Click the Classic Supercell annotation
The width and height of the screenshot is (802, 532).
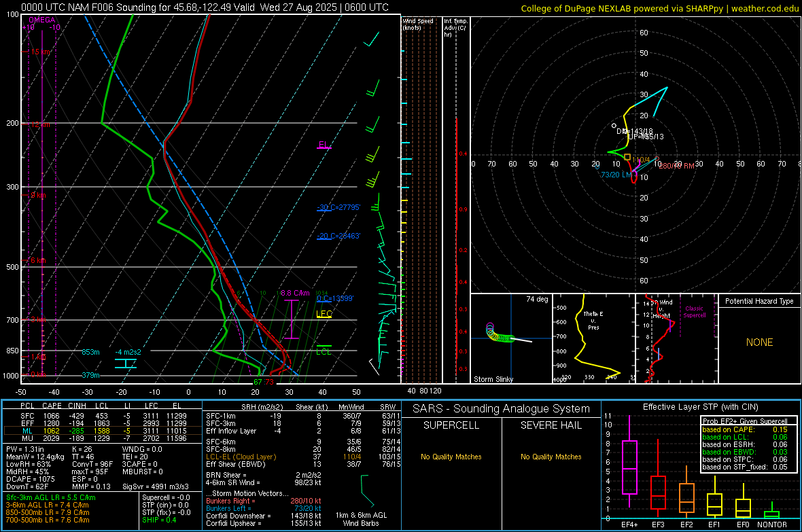694,312
